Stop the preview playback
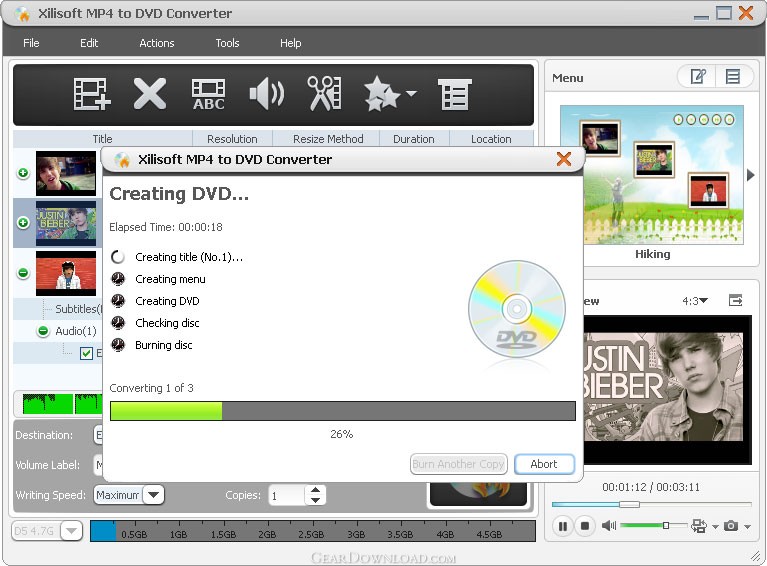Viewport: 767px width, 566px height. pos(585,526)
